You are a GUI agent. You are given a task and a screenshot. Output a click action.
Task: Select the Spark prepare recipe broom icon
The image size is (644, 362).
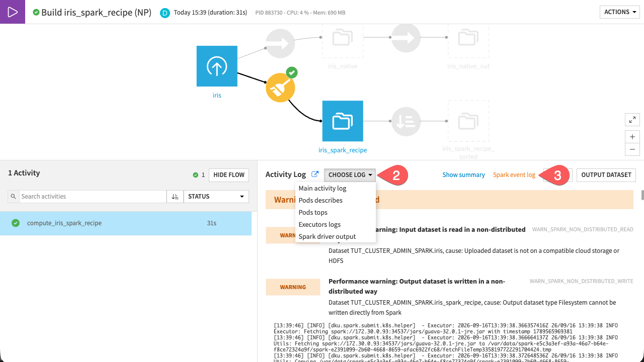(280, 87)
